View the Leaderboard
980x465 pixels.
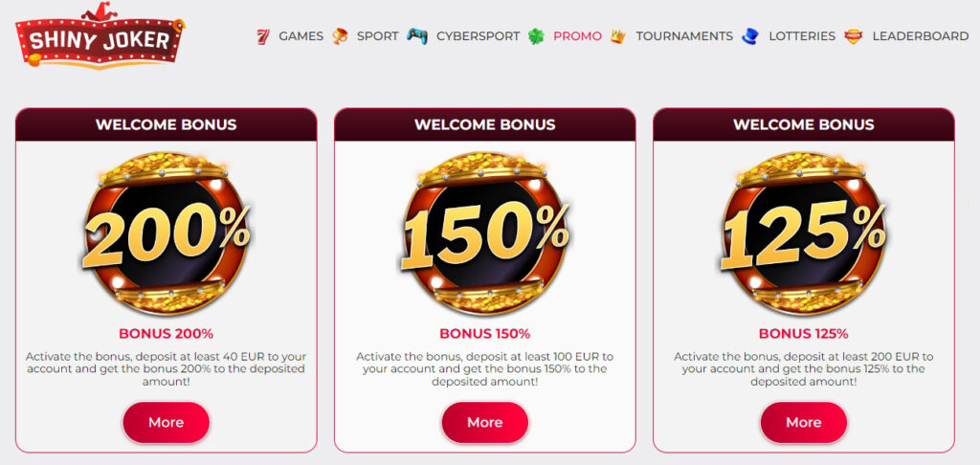click(x=920, y=36)
